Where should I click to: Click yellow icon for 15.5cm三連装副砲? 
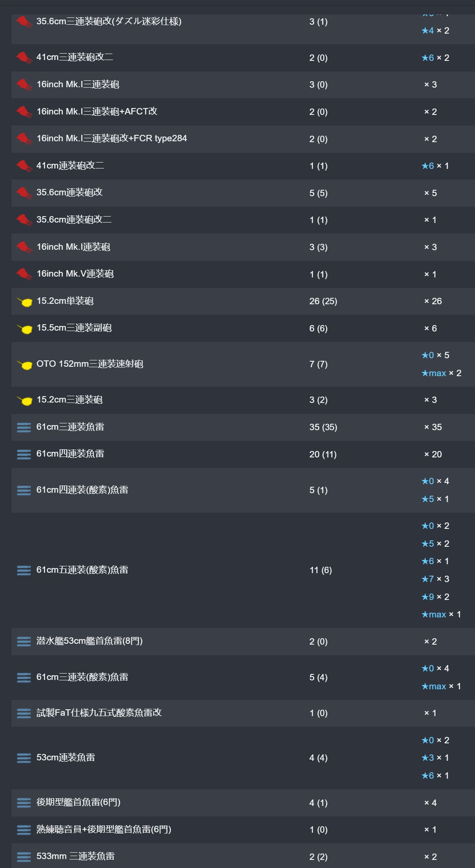(x=25, y=328)
